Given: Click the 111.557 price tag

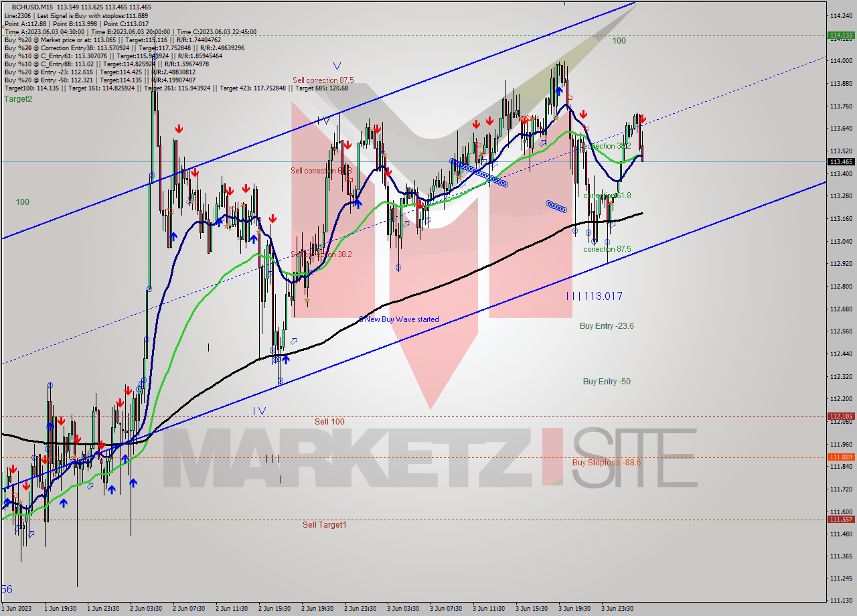Looking at the screenshot, I should 840,519.
